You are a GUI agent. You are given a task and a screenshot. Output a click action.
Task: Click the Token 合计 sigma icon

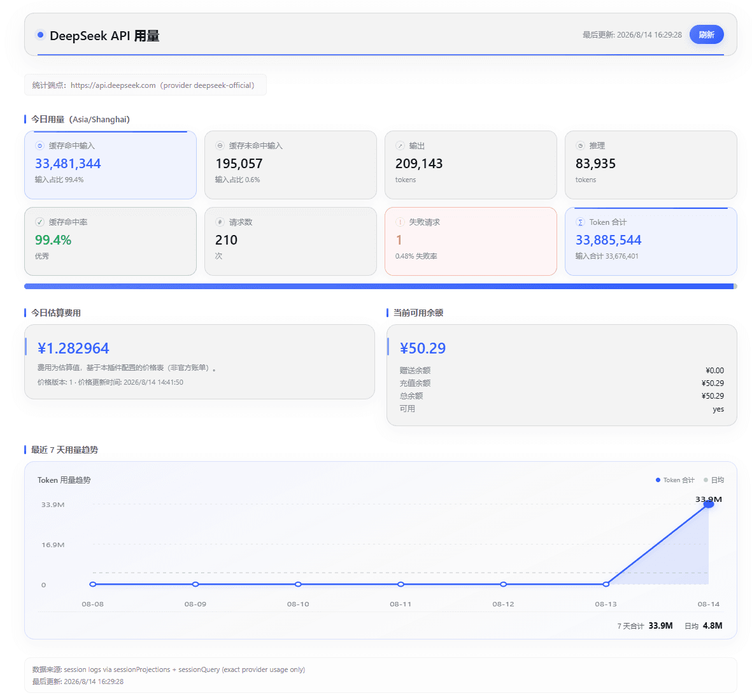(x=580, y=222)
